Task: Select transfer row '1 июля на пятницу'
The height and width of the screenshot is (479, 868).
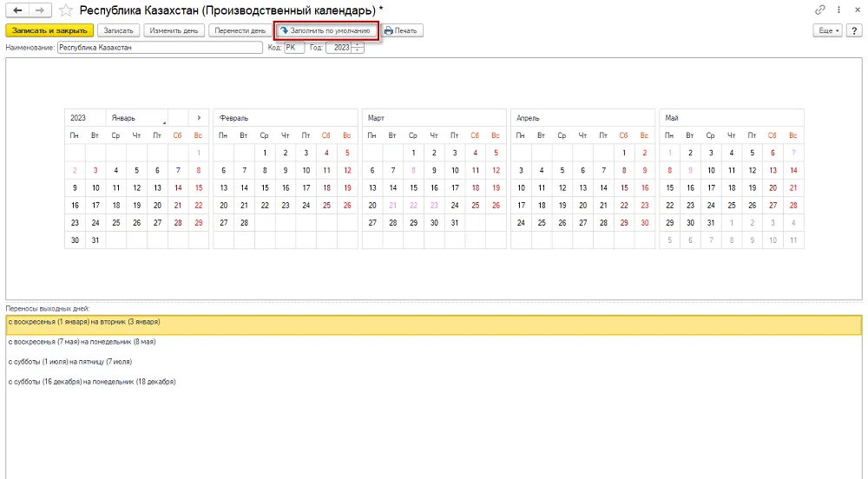Action: pos(434,362)
